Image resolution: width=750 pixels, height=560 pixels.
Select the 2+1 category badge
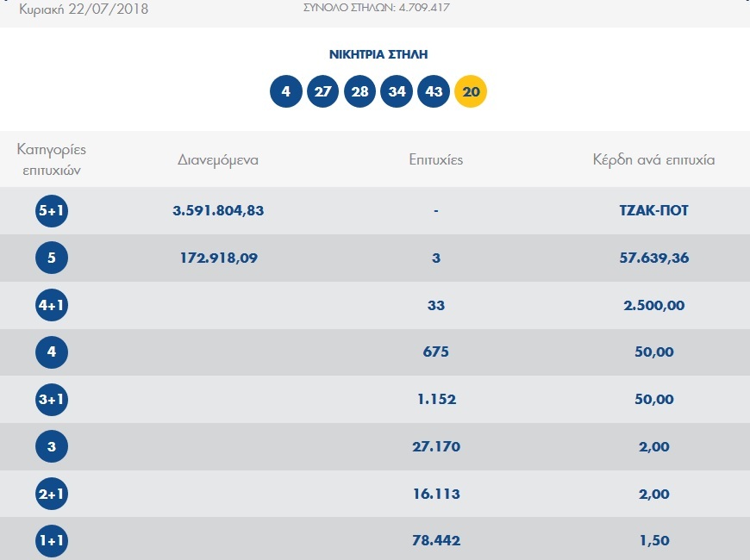(x=52, y=494)
